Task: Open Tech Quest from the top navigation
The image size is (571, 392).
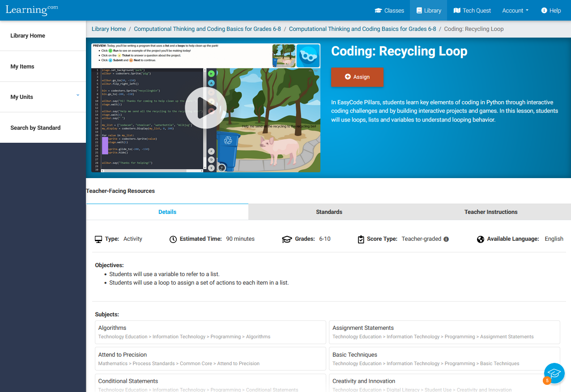Action: (x=472, y=10)
